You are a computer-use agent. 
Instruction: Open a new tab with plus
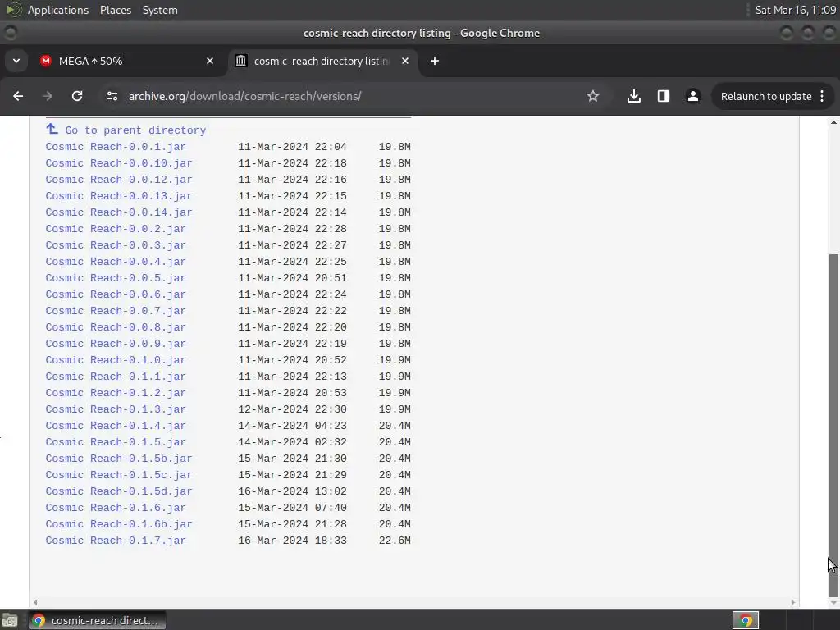435,61
